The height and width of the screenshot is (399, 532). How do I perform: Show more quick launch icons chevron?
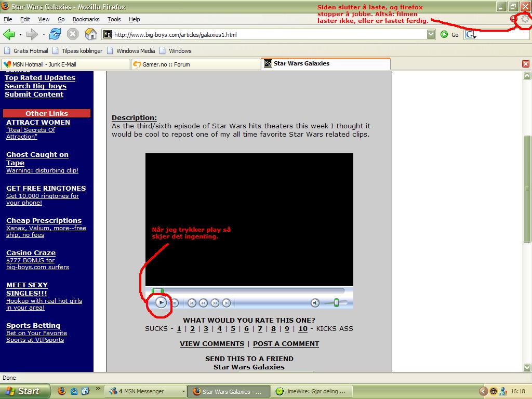pos(98,389)
